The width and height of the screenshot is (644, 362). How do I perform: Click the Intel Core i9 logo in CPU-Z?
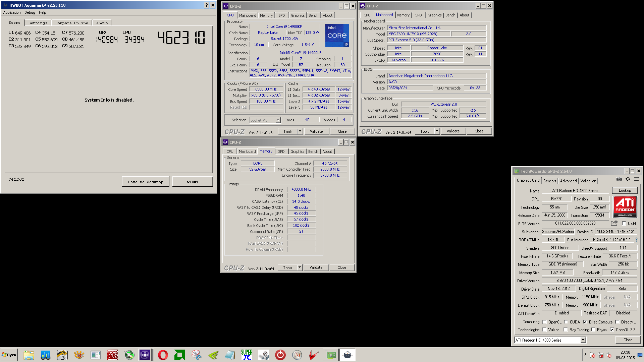click(337, 35)
